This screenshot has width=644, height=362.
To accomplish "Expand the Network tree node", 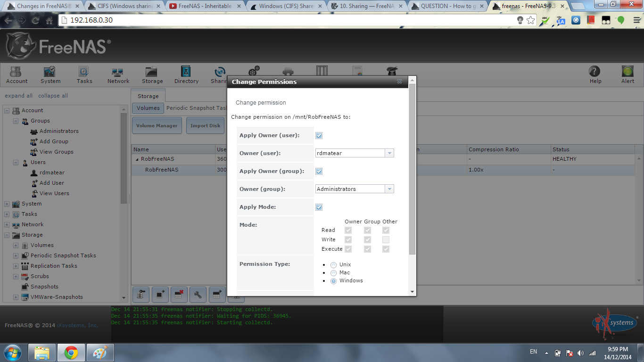I will coord(7,225).
